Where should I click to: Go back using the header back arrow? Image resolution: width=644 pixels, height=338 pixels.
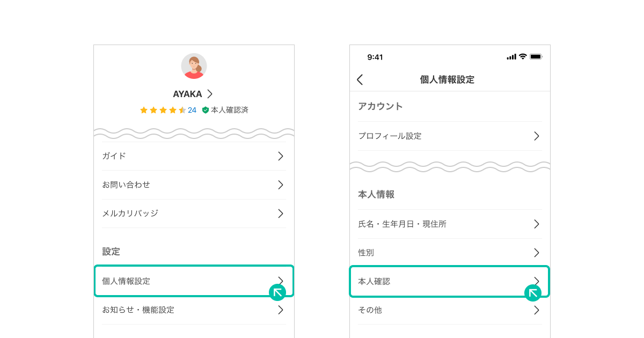[x=360, y=79]
